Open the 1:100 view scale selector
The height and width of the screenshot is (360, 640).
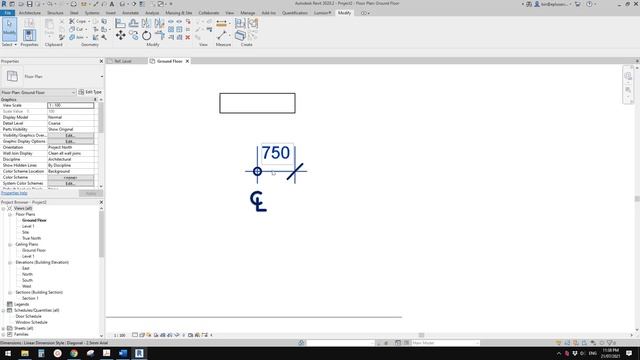(120, 335)
